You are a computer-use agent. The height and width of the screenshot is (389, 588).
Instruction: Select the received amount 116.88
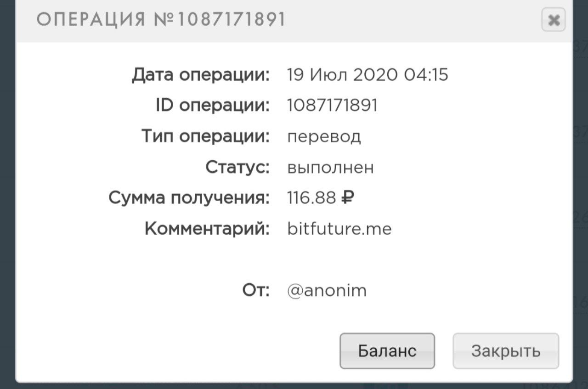[311, 198]
